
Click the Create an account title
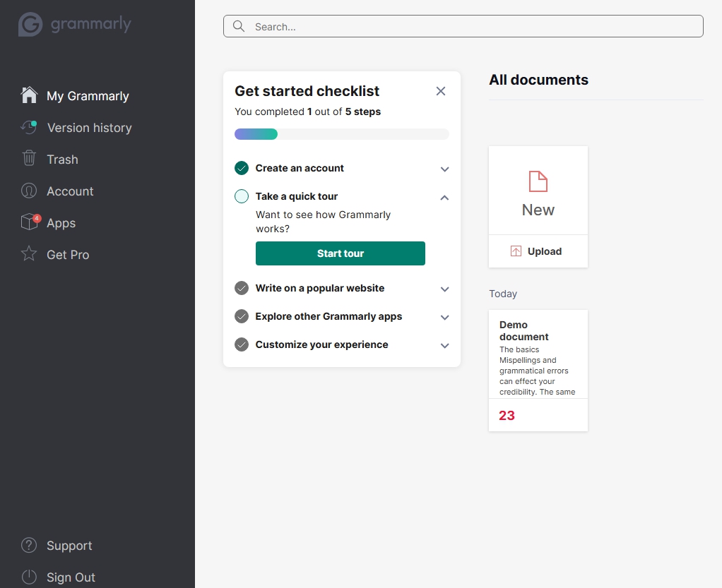[300, 169]
